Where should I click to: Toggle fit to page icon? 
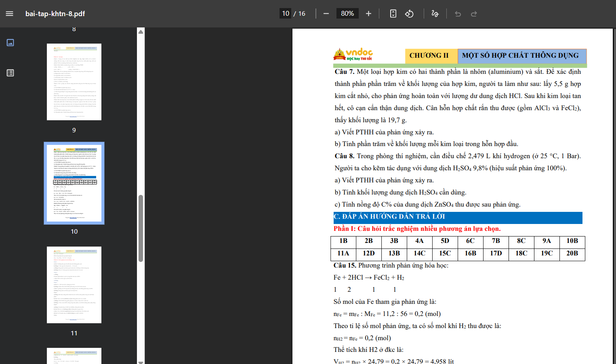coord(393,14)
